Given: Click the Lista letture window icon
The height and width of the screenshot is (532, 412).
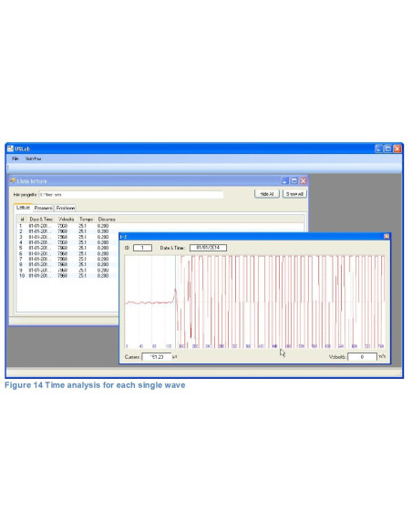Looking at the screenshot, I should (x=13, y=181).
